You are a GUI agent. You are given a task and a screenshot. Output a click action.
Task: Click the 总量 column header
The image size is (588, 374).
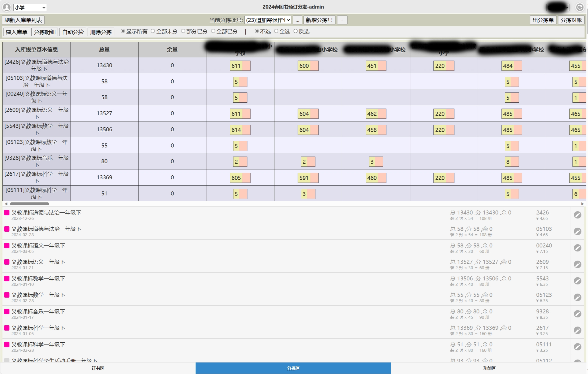[104, 50]
